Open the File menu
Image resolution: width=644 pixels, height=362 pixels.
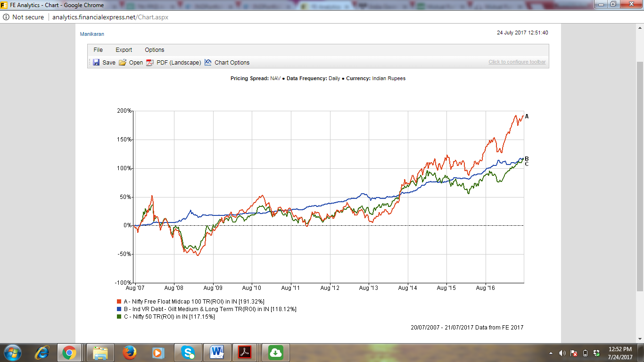(98, 50)
